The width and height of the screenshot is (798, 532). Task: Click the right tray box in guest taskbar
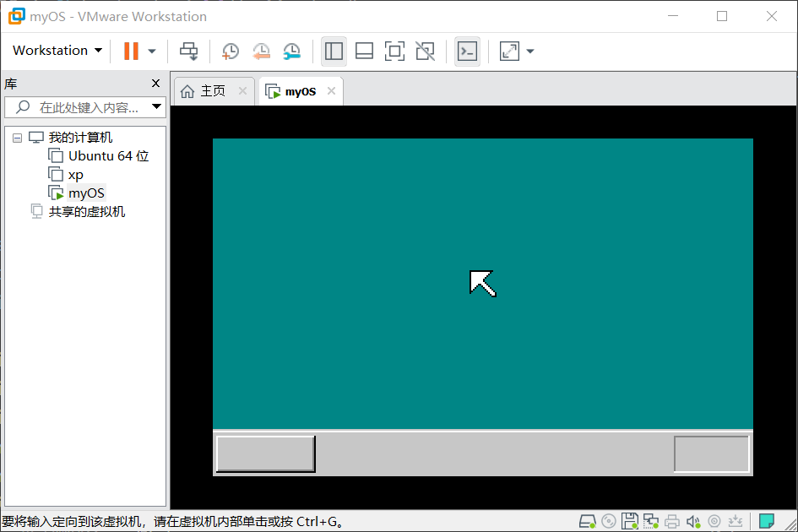point(712,453)
